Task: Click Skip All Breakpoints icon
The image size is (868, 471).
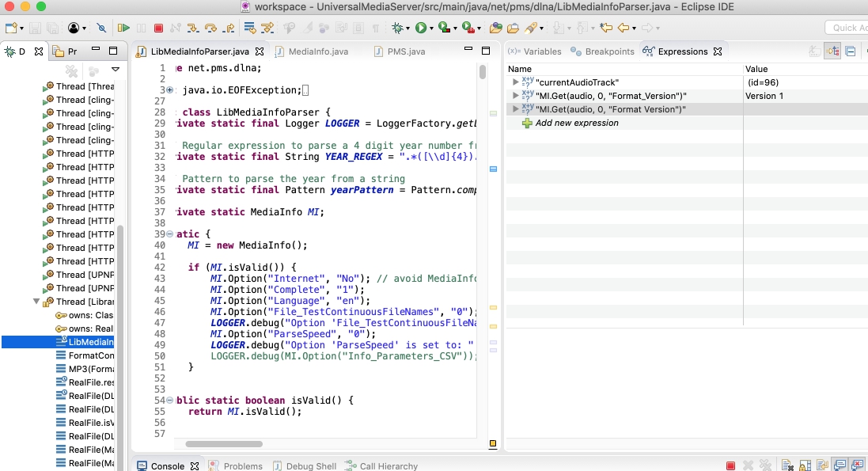Action: point(101,28)
